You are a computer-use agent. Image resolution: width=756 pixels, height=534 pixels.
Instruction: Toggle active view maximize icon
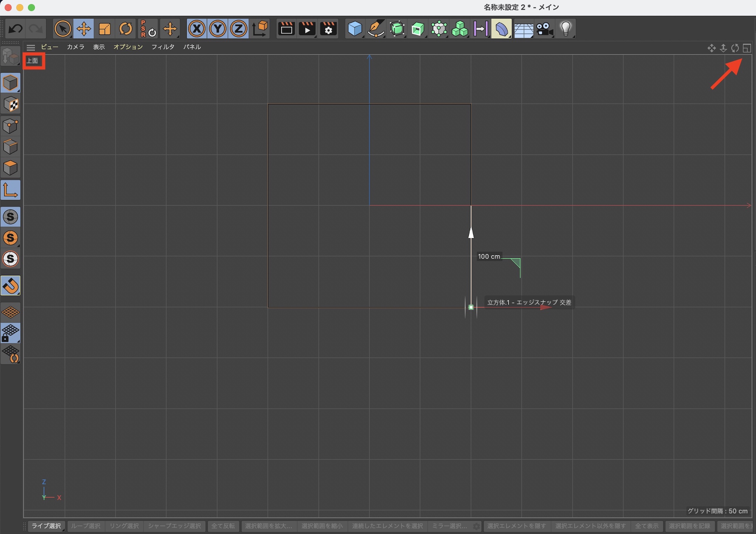click(x=747, y=48)
